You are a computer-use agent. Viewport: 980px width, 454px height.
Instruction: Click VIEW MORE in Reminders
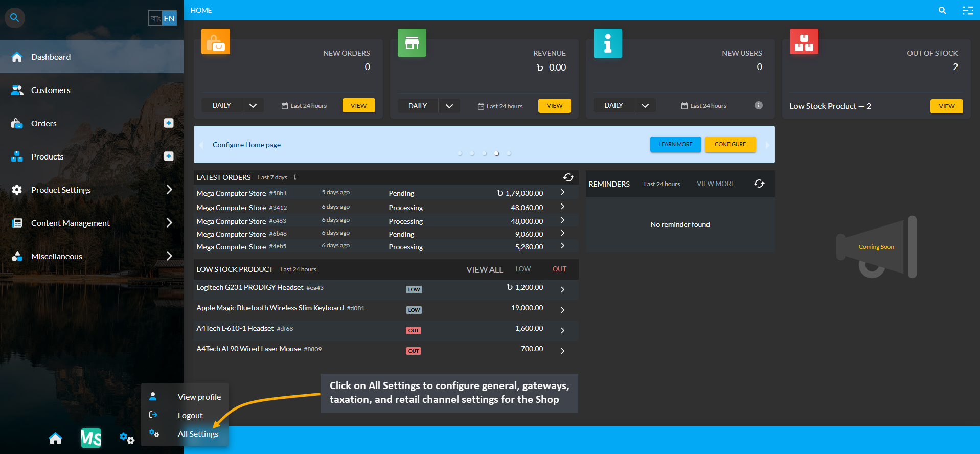click(x=716, y=184)
